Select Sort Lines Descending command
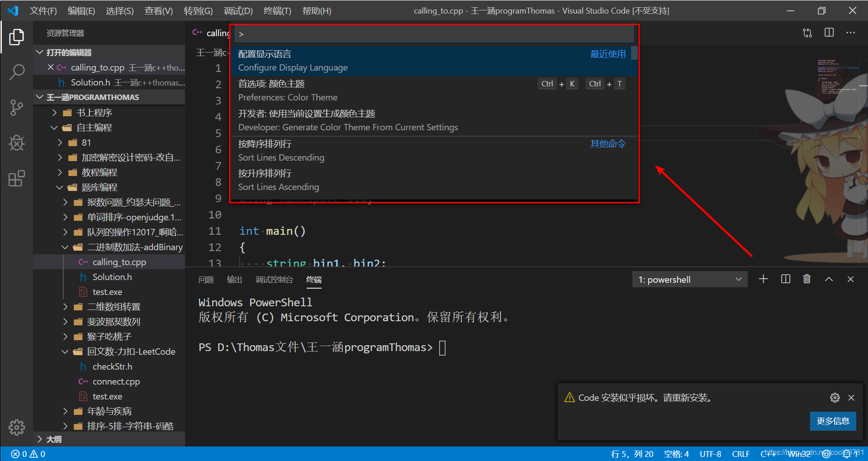Image resolution: width=868 pixels, height=461 pixels. (434, 151)
